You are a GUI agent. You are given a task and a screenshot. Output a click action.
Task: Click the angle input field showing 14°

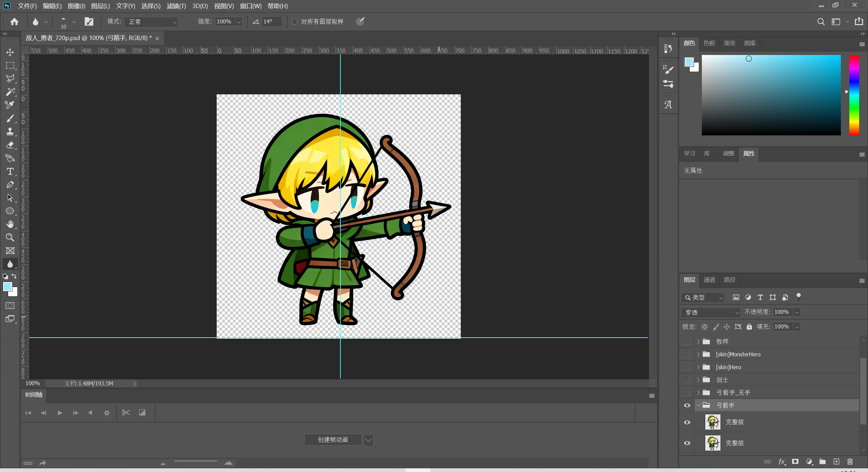pyautogui.click(x=272, y=22)
